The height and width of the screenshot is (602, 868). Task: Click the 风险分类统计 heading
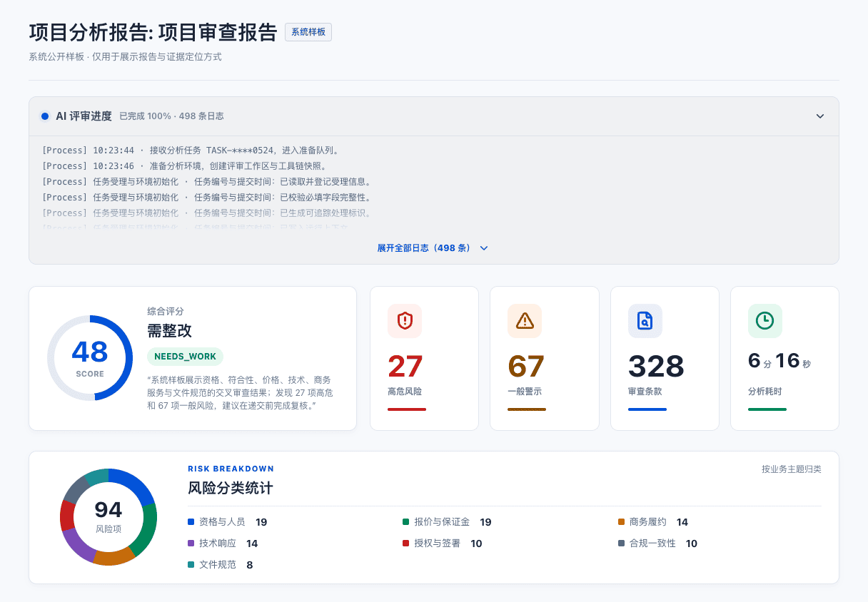click(231, 489)
